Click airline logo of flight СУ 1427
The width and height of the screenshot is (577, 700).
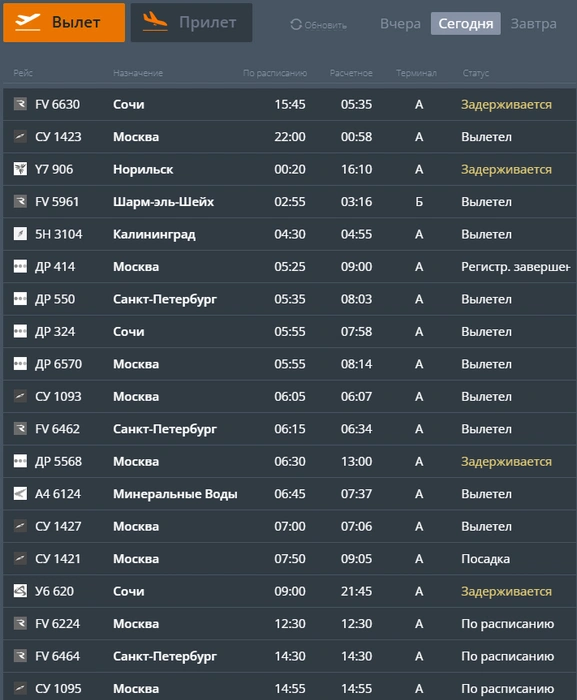[x=20, y=526]
